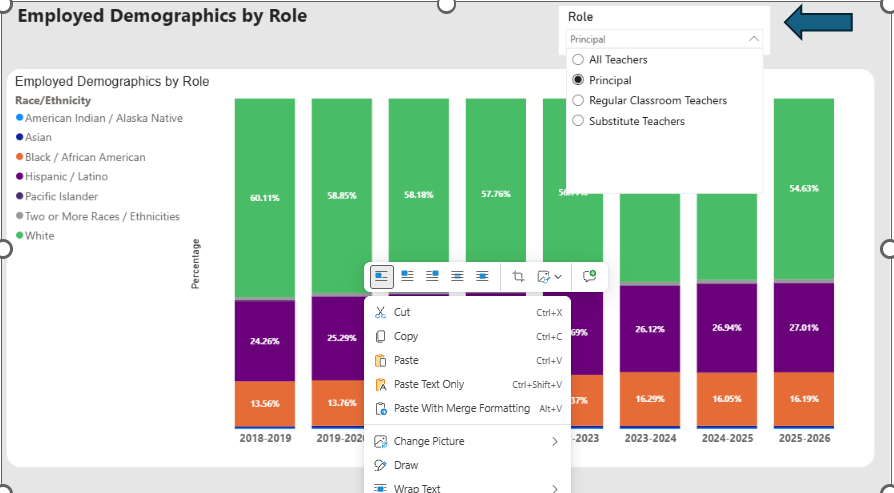Screen dimensions: 894x493
Task: Select the In Line with Text wrap icon
Action: pyautogui.click(x=381, y=276)
